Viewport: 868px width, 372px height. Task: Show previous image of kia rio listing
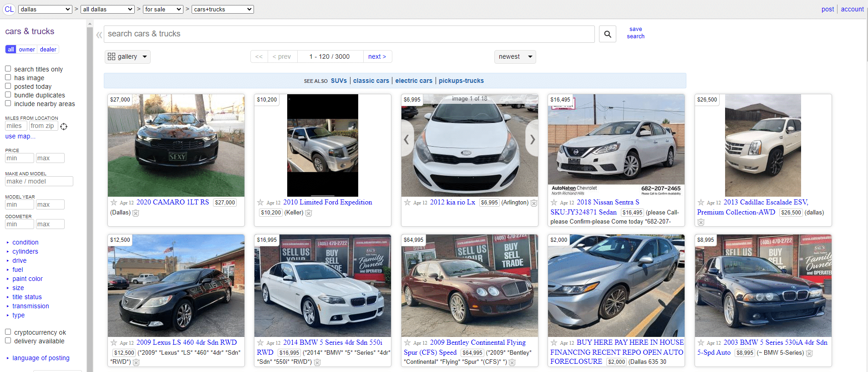407,139
